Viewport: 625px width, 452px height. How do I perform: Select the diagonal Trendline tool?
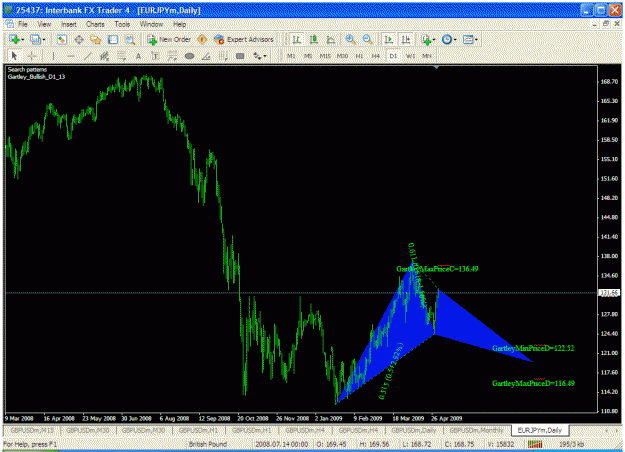tap(87, 56)
